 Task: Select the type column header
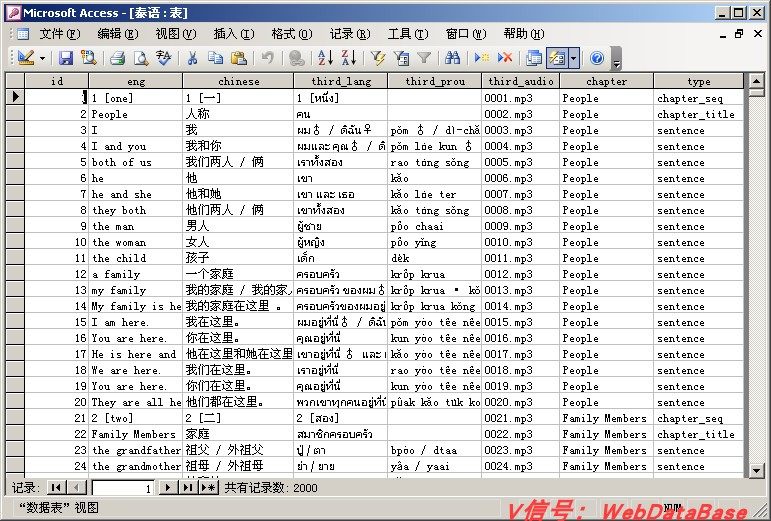(x=699, y=81)
